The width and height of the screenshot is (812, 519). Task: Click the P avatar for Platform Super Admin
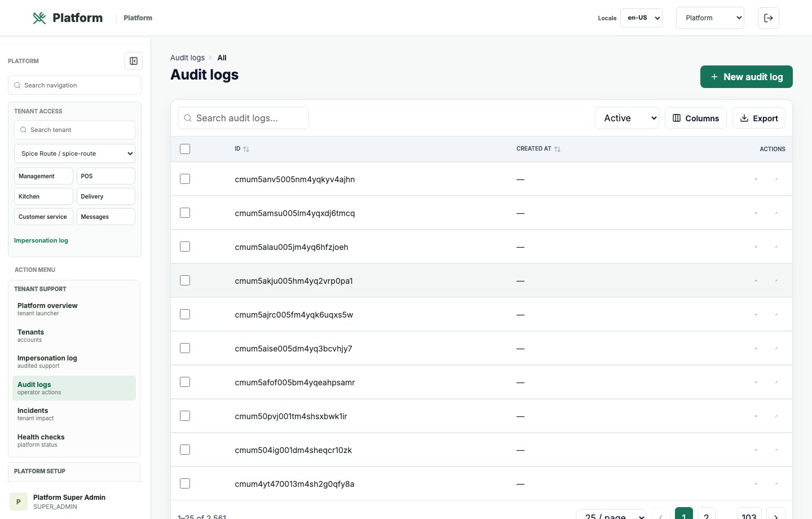tap(19, 502)
